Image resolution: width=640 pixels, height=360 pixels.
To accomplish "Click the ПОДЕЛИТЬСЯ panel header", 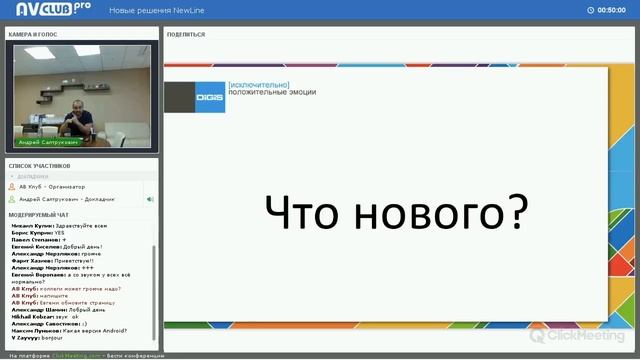I will [186, 35].
